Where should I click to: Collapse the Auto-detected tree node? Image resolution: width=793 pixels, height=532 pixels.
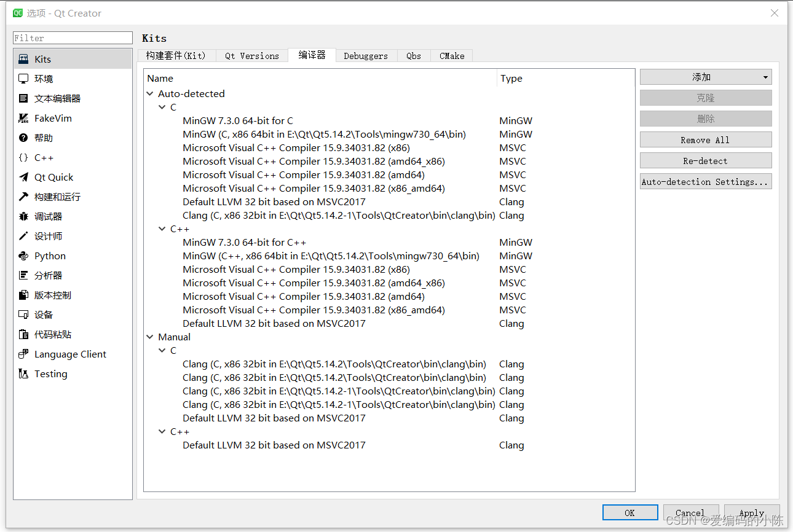(x=150, y=94)
